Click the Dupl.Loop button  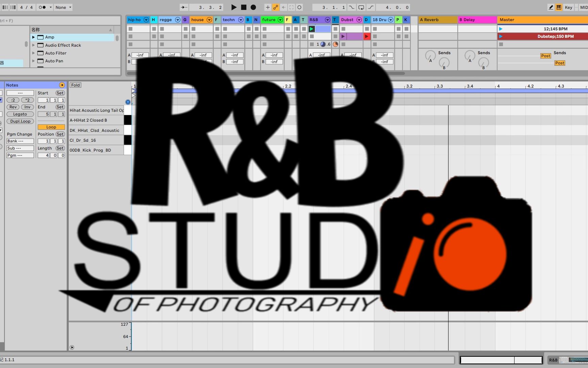20,121
